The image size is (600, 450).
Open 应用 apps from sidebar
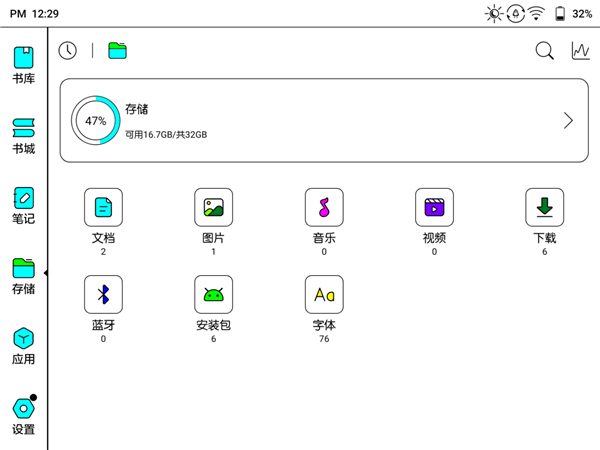tap(24, 346)
